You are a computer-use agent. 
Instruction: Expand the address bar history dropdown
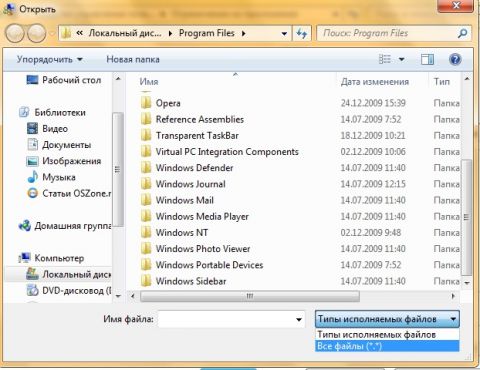(284, 33)
